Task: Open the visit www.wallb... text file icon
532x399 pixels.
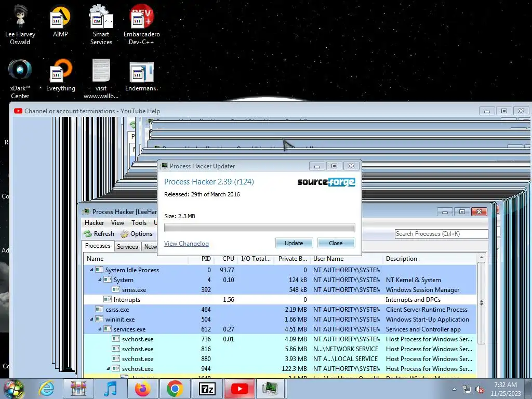Action: (101, 79)
